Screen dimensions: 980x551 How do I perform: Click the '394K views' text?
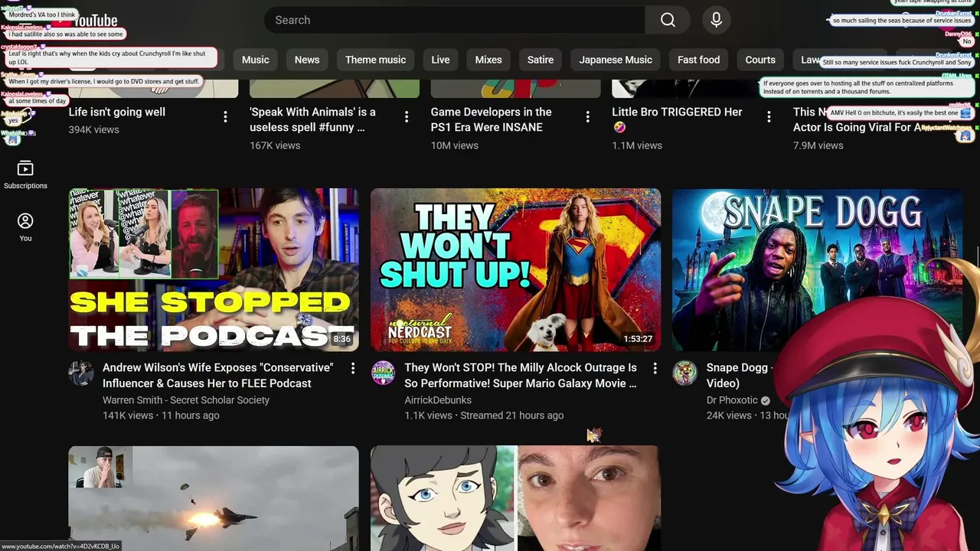click(94, 129)
